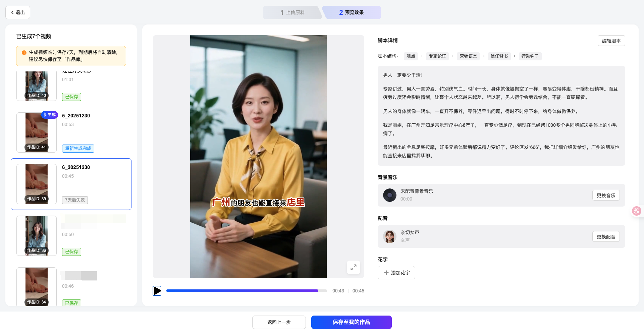This screenshot has width=644, height=333.
Task: Click 已保存 tag of the 00:50 video
Action: [x=71, y=252]
